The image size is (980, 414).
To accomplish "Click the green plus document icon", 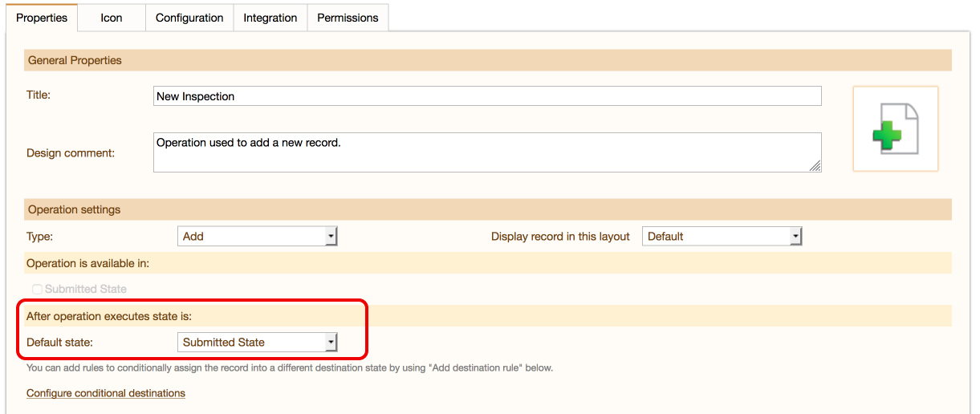I will [895, 128].
